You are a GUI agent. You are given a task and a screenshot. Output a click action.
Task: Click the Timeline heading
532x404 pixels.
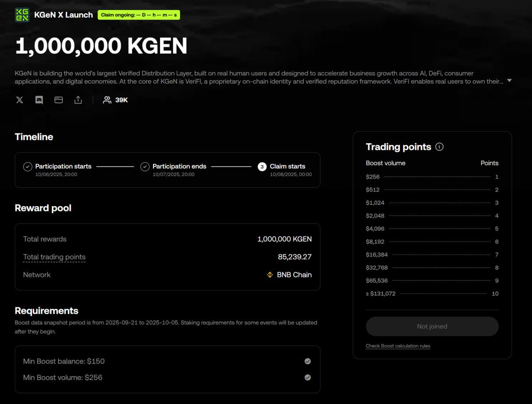(34, 137)
